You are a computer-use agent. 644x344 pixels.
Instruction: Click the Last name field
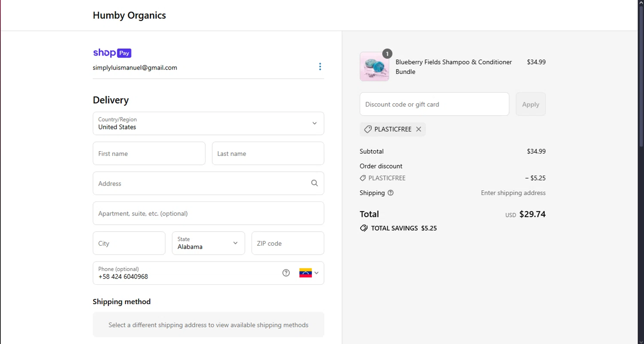[x=268, y=153]
